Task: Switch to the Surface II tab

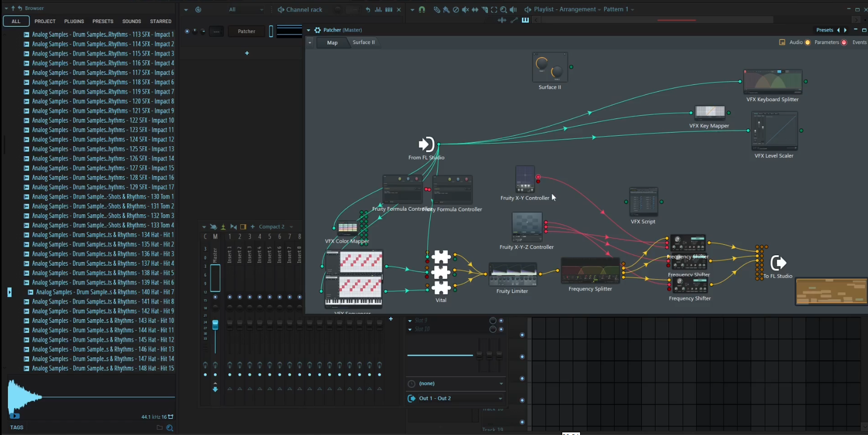Action: click(363, 42)
